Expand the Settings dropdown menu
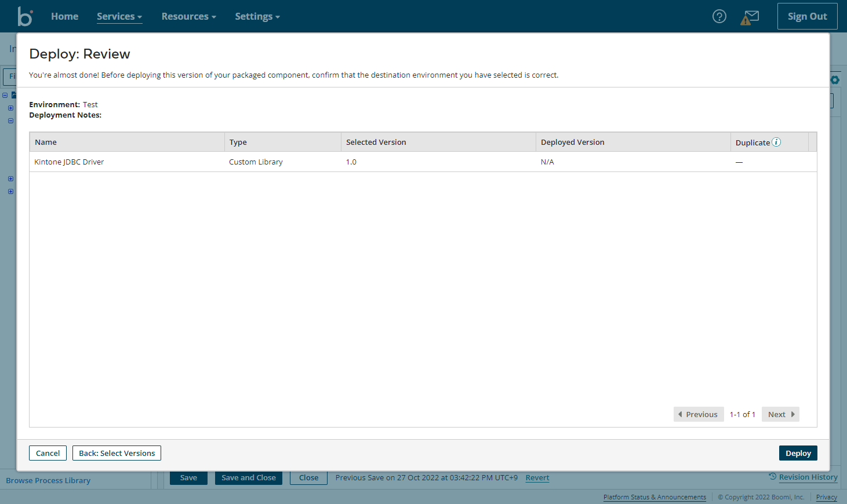 257,16
